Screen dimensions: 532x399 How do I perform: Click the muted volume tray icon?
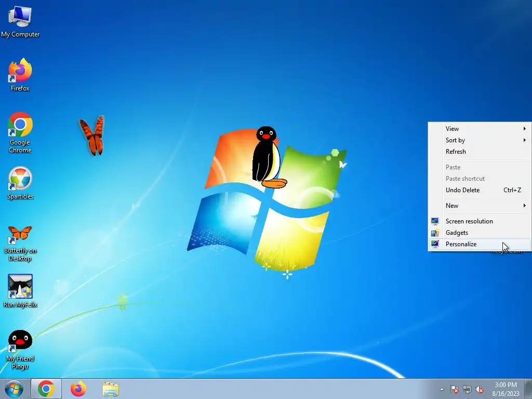pyautogui.click(x=480, y=389)
